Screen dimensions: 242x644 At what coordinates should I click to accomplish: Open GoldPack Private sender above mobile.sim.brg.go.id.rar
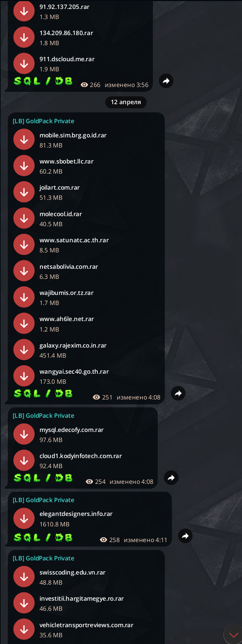[44, 121]
